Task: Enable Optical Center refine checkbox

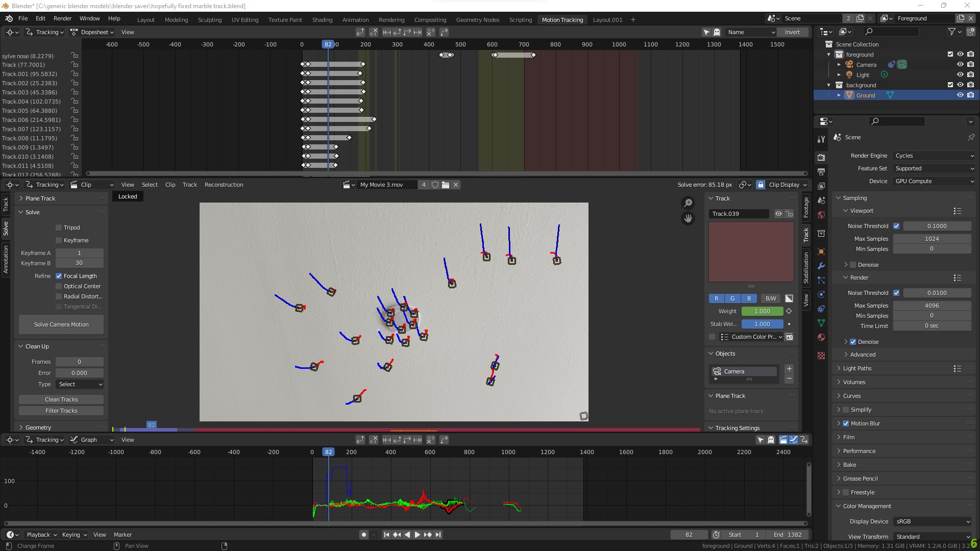Action: (x=59, y=286)
